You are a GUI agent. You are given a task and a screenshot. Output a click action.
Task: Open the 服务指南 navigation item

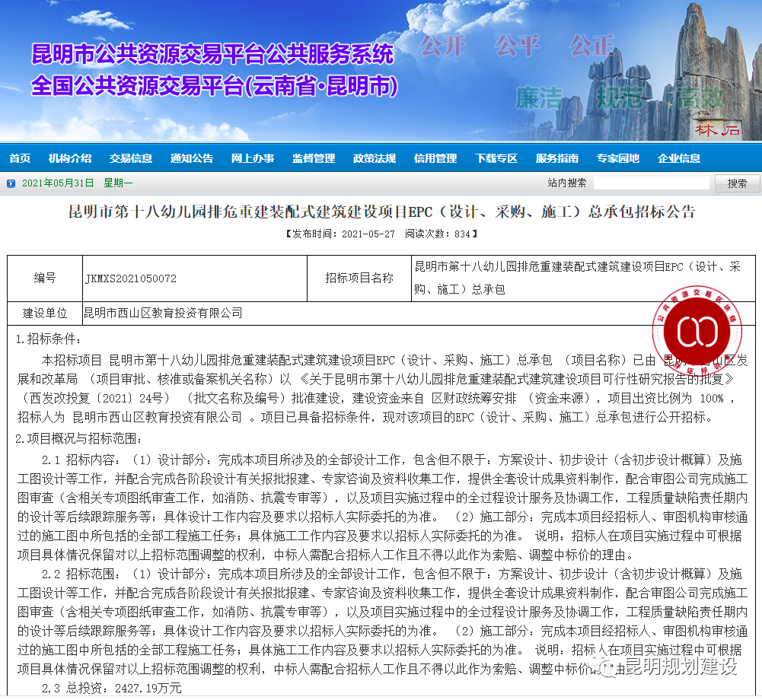point(556,158)
